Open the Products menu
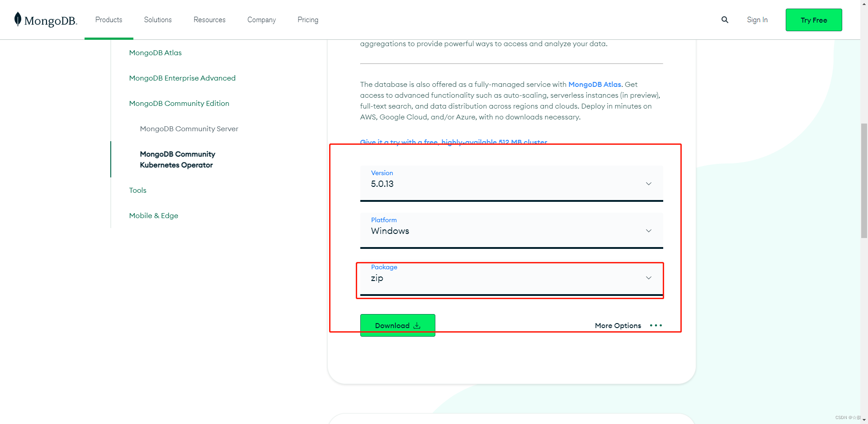This screenshot has height=424, width=868. click(108, 20)
